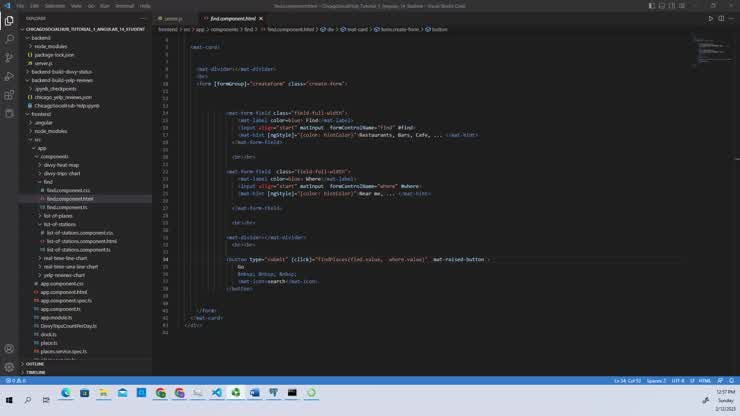Switch to the server.js tab
The height and width of the screenshot is (416, 740).
(172, 18)
